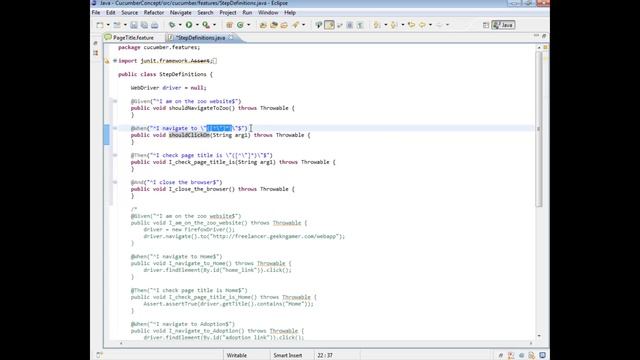Viewport: 640px width, 360px height.
Task: Click the Save toolbar icon
Action: coord(134,25)
